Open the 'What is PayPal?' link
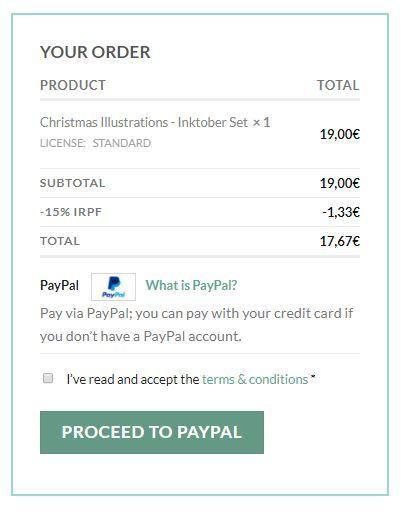The height and width of the screenshot is (514, 406). coord(191,285)
